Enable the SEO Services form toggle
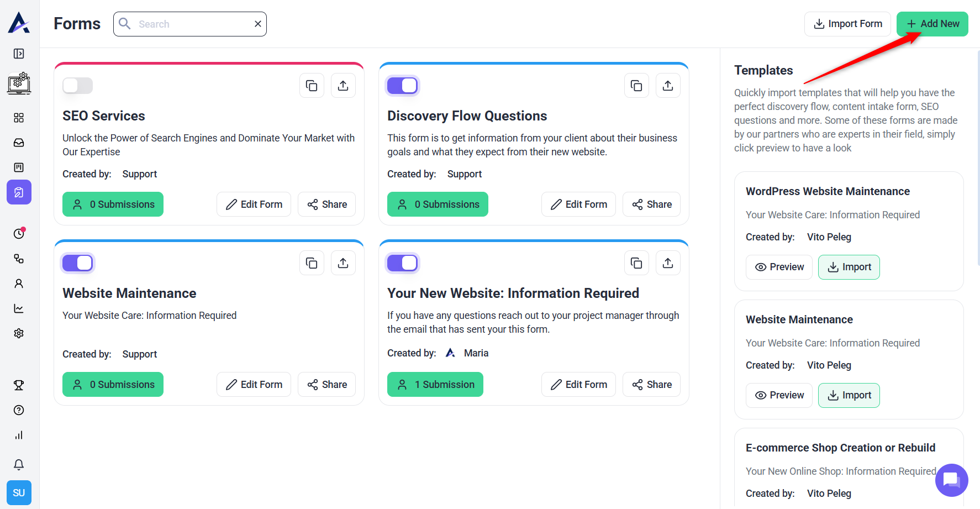This screenshot has width=980, height=509. (77, 86)
